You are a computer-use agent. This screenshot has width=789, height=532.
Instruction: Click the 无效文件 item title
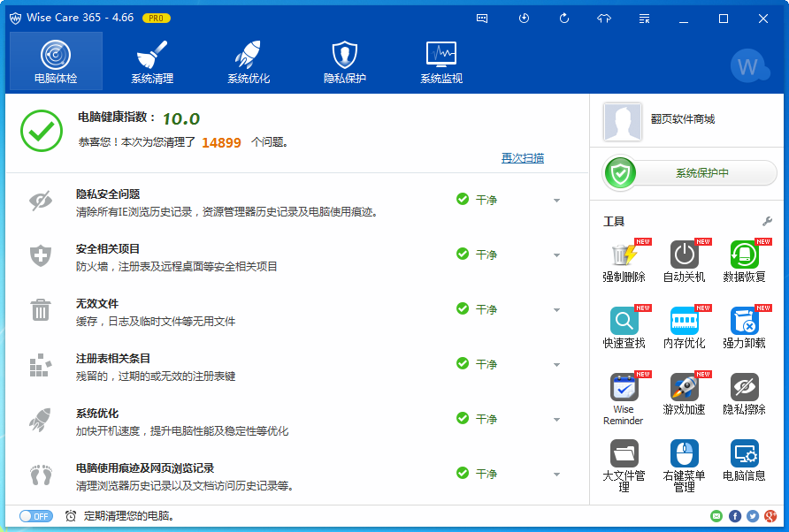click(x=97, y=304)
